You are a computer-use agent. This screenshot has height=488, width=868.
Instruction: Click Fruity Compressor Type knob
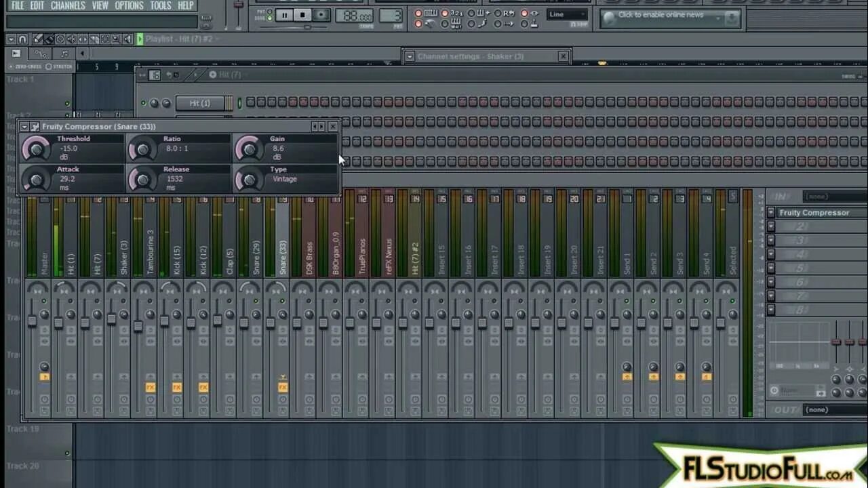pos(250,179)
